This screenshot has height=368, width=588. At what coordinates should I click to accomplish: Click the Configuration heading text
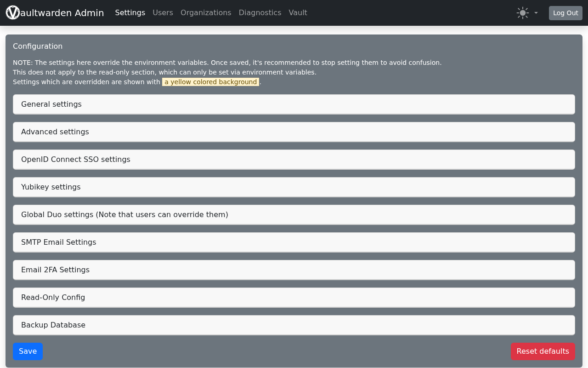tap(38, 46)
